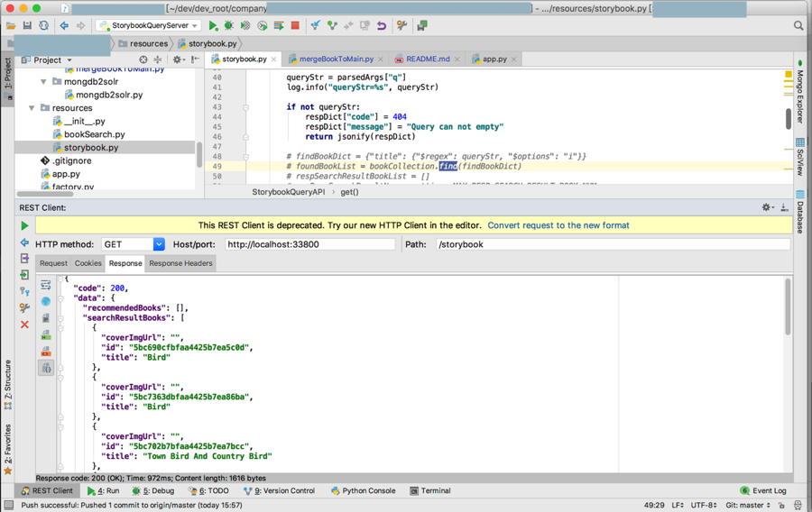The width and height of the screenshot is (812, 512).
Task: Click the Debug bug icon in the toolbar
Action: coord(229,26)
